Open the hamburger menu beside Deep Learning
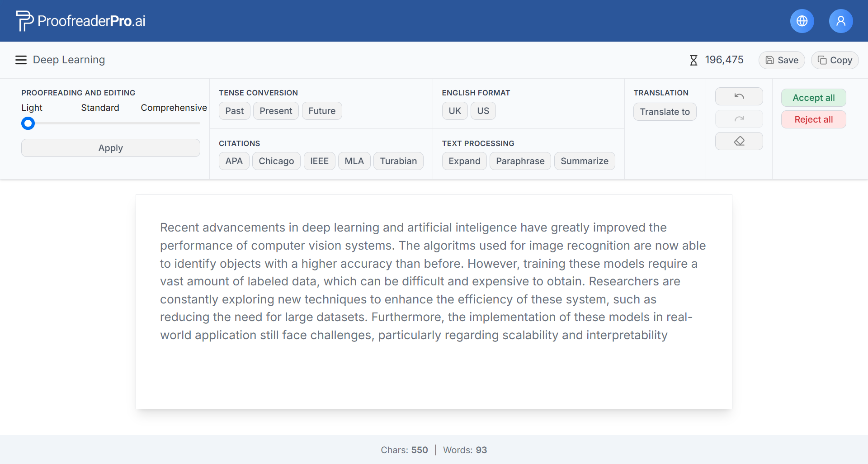 (21, 60)
